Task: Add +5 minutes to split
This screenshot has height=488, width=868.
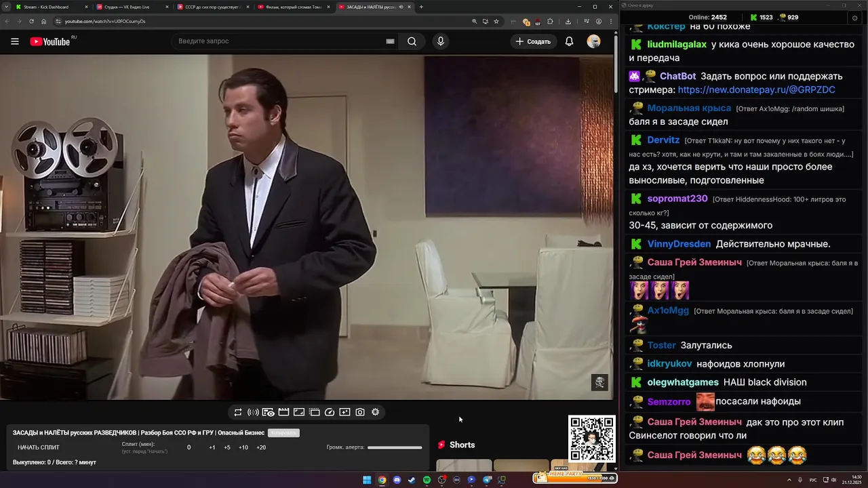Action: click(227, 447)
